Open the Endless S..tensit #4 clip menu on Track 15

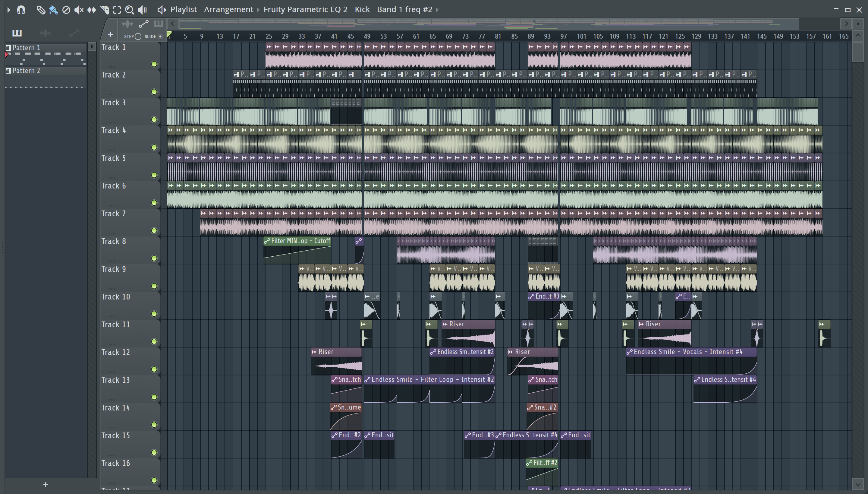pyautogui.click(x=498, y=435)
